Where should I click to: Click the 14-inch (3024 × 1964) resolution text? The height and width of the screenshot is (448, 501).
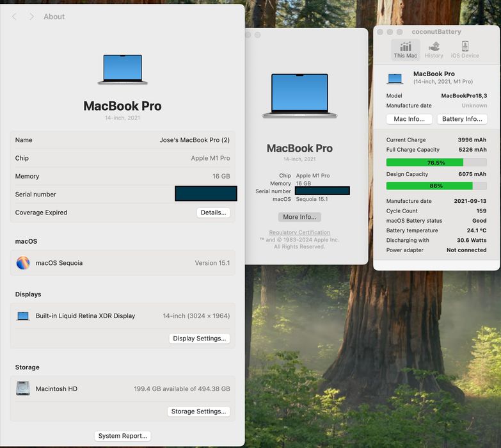(196, 316)
